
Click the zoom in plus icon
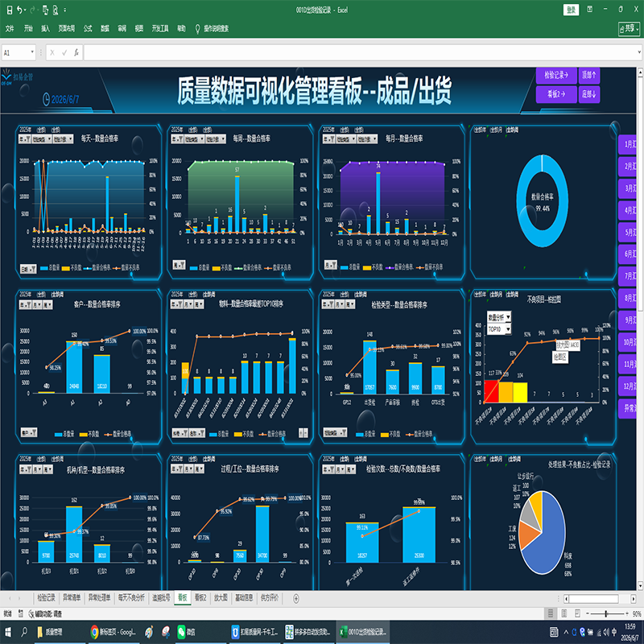click(x=627, y=613)
